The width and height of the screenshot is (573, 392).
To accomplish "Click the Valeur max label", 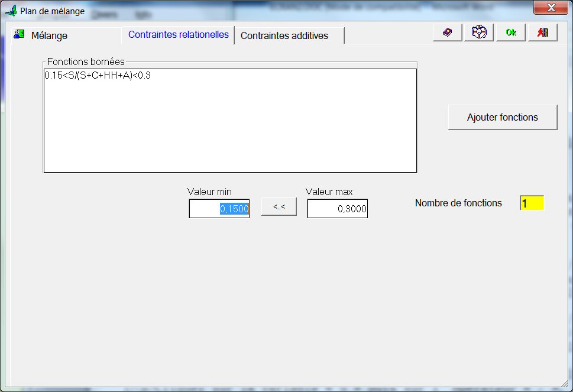I will (329, 192).
